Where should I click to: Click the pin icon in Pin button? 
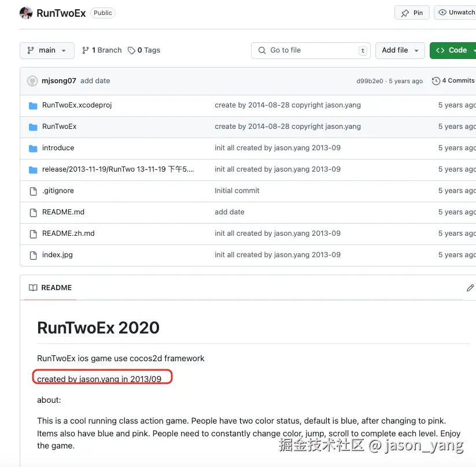pos(405,13)
